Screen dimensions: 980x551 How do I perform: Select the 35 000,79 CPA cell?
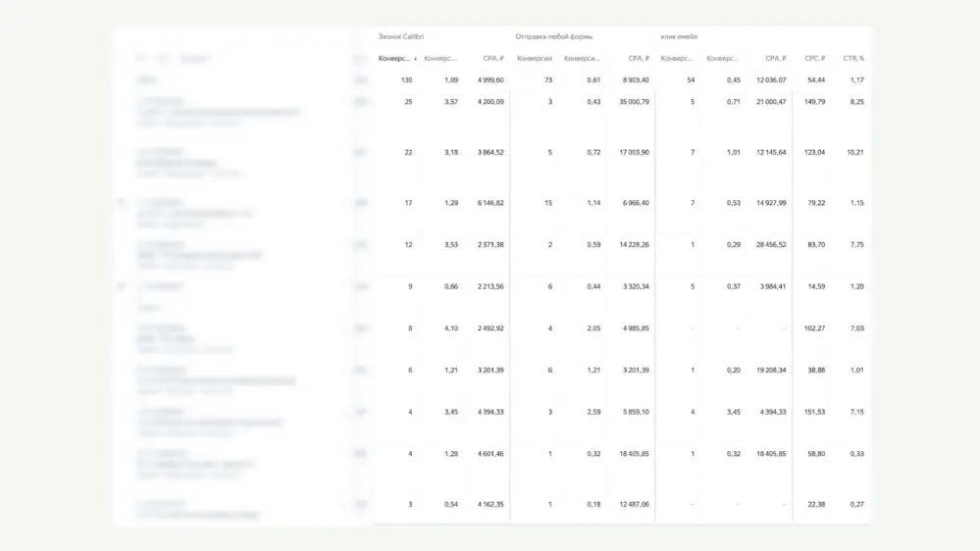(634, 102)
